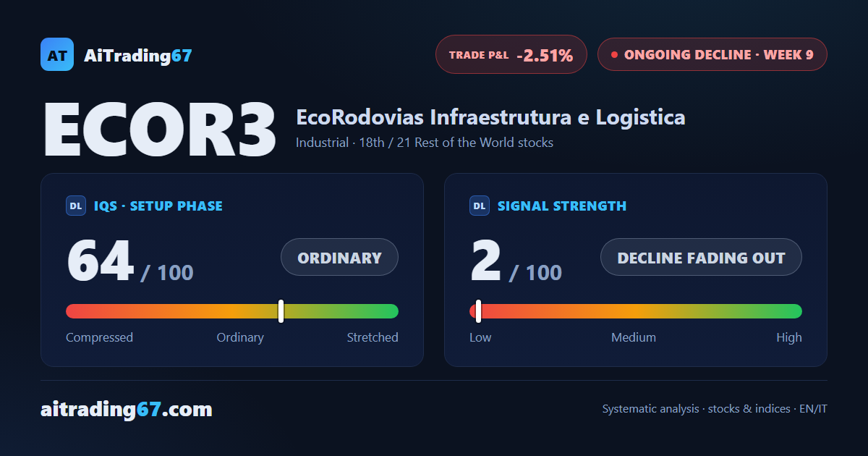Click the '/ 100' text beside 64

(x=167, y=273)
